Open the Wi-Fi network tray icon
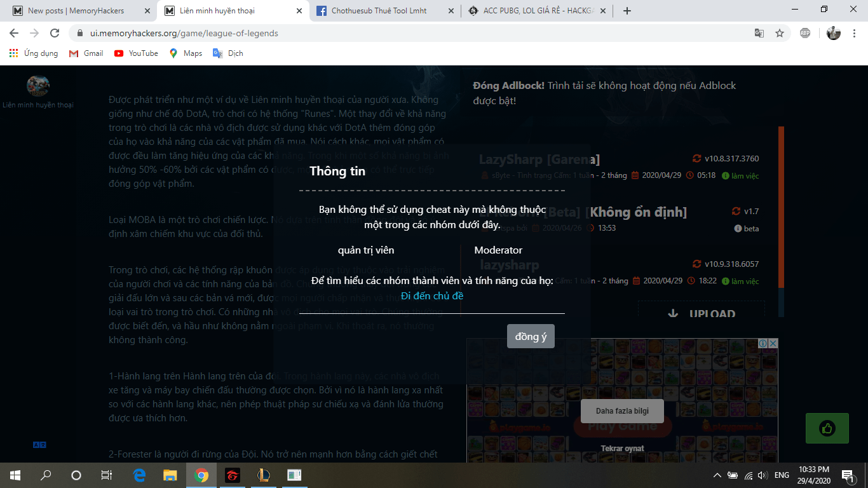Screen dimensions: 868x488 click(x=749, y=475)
